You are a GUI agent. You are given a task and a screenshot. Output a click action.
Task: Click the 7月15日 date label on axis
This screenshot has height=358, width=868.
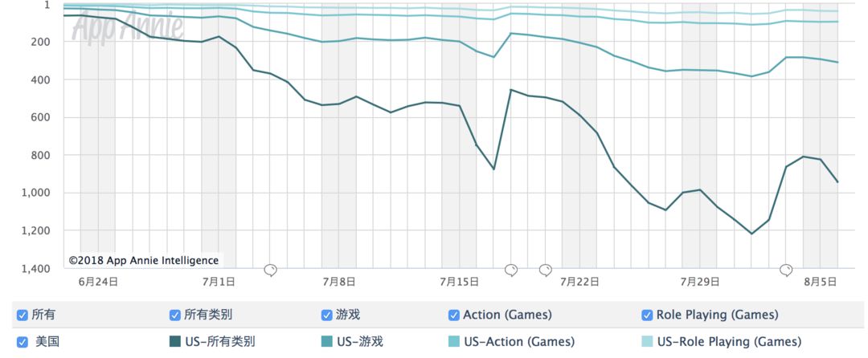tap(459, 283)
